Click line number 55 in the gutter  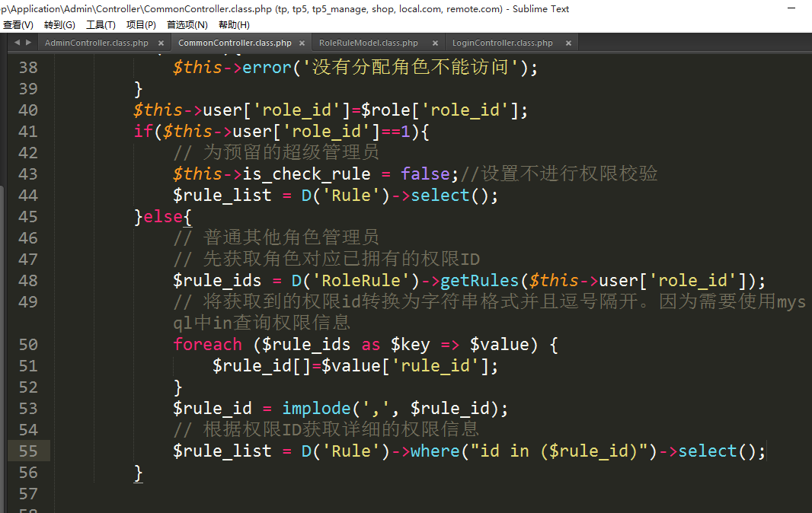pyautogui.click(x=28, y=451)
